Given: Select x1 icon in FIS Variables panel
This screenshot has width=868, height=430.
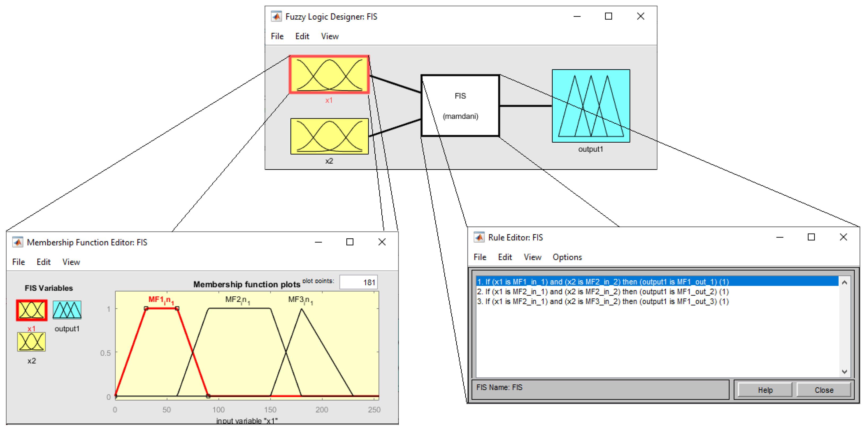Looking at the screenshot, I should [31, 310].
